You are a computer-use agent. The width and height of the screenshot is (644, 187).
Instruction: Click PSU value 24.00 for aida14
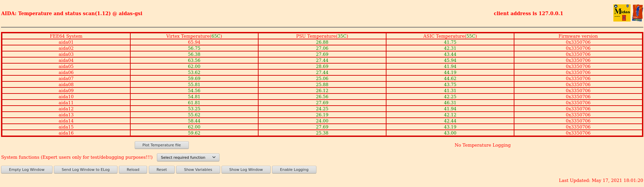322,121
